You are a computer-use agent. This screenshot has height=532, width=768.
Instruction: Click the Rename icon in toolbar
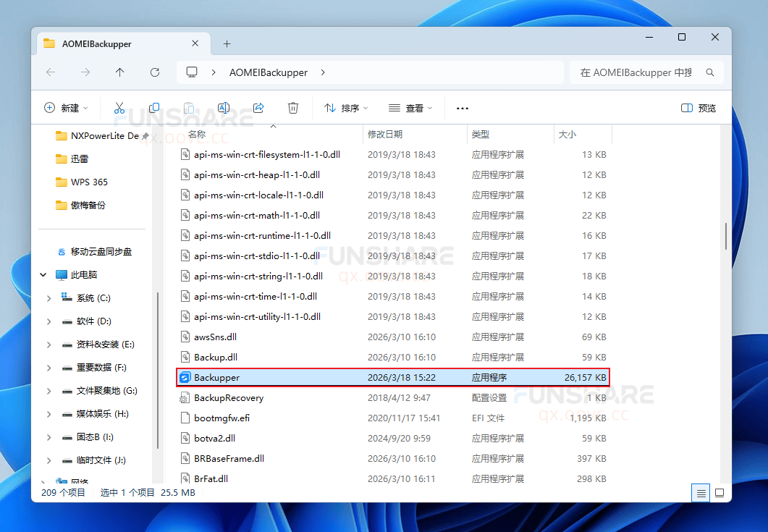coord(224,108)
